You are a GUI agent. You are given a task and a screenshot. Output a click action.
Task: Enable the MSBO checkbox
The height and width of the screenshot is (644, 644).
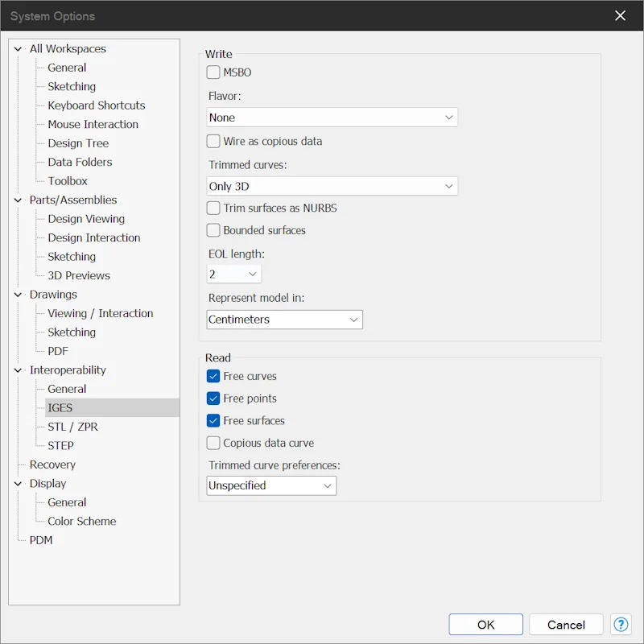(213, 72)
